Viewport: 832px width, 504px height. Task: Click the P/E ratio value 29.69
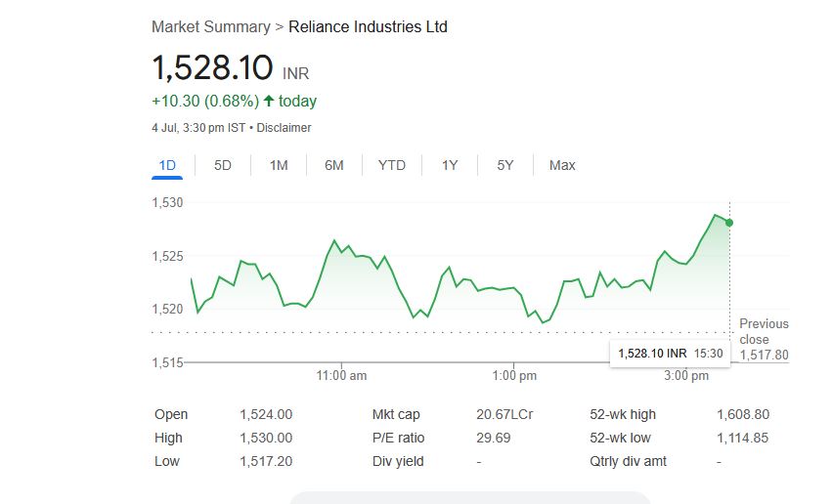point(494,438)
